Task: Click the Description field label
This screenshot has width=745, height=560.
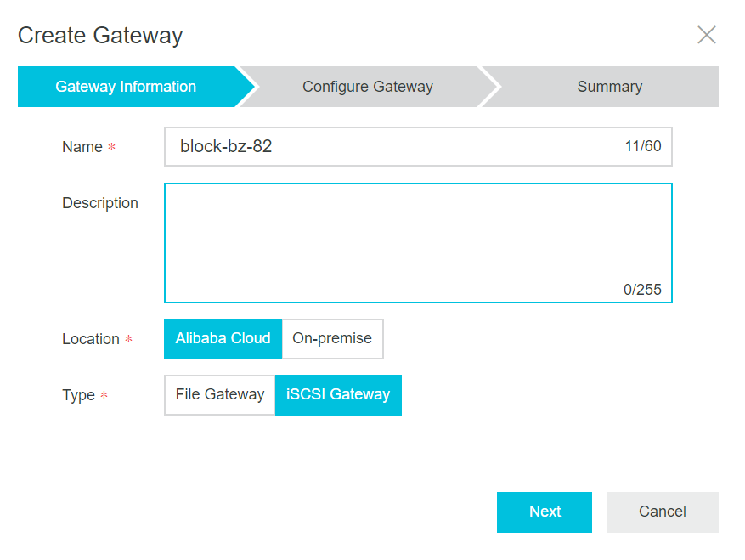Action: tap(100, 203)
